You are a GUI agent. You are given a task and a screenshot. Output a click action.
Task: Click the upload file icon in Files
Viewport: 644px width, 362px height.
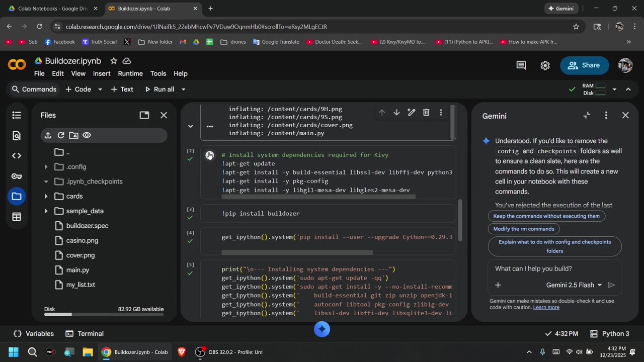48,135
